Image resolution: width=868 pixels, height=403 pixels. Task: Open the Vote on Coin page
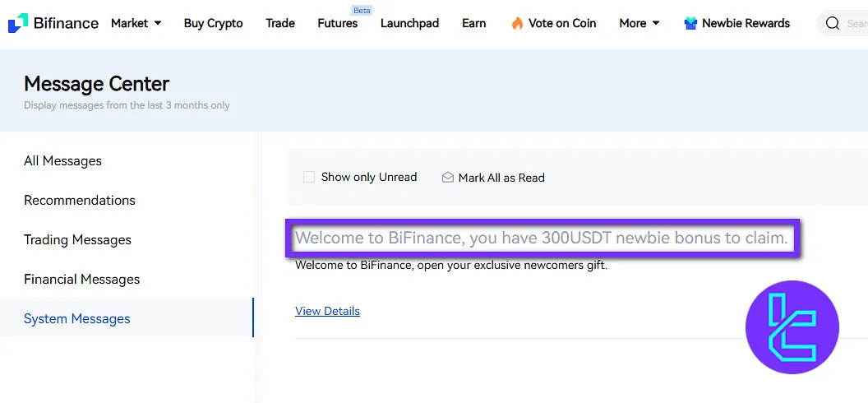tap(562, 23)
